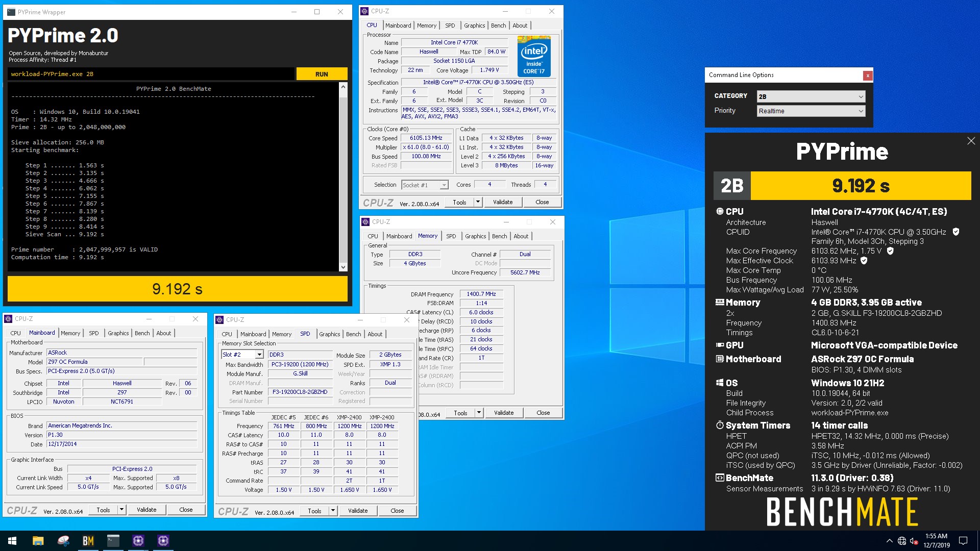Click Close button in CPU-Z Memory window
The height and width of the screenshot is (551, 980).
pyautogui.click(x=543, y=413)
